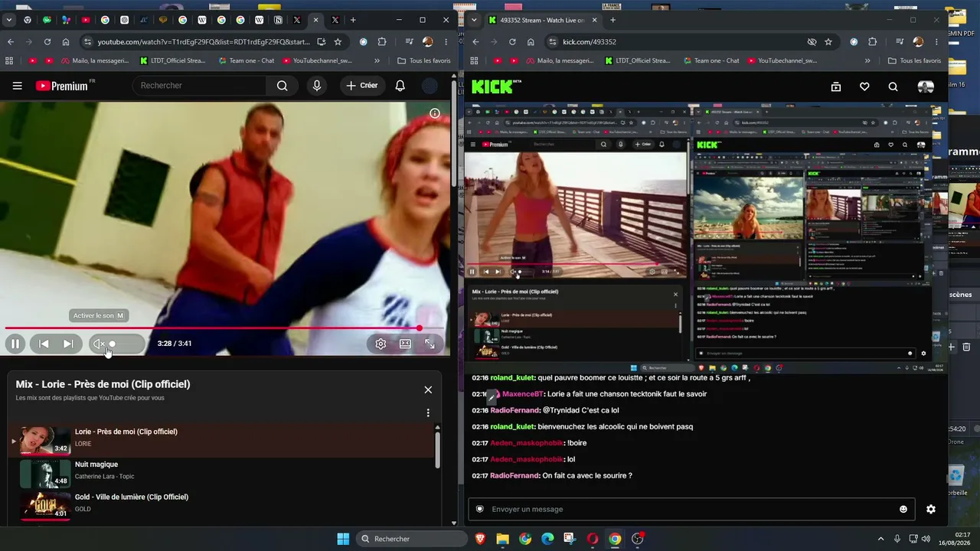Select the 'Nuit magique' playlist entry
Screen dimensions: 980x551
[222, 474]
